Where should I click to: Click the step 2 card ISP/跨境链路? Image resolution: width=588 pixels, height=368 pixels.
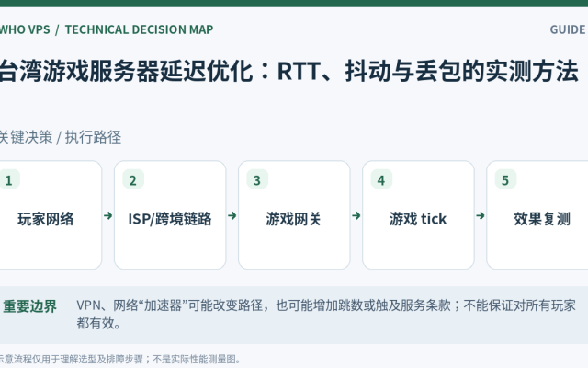pos(170,214)
